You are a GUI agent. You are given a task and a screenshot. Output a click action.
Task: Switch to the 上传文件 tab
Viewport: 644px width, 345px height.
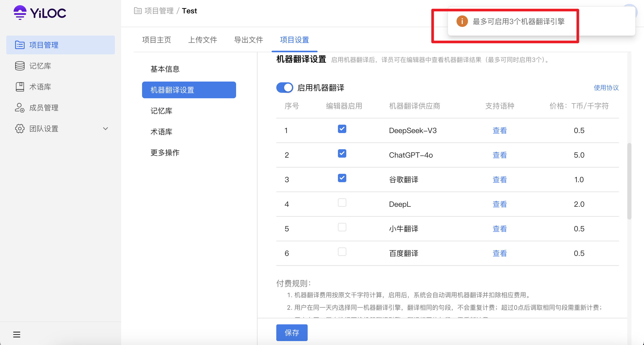coord(203,40)
